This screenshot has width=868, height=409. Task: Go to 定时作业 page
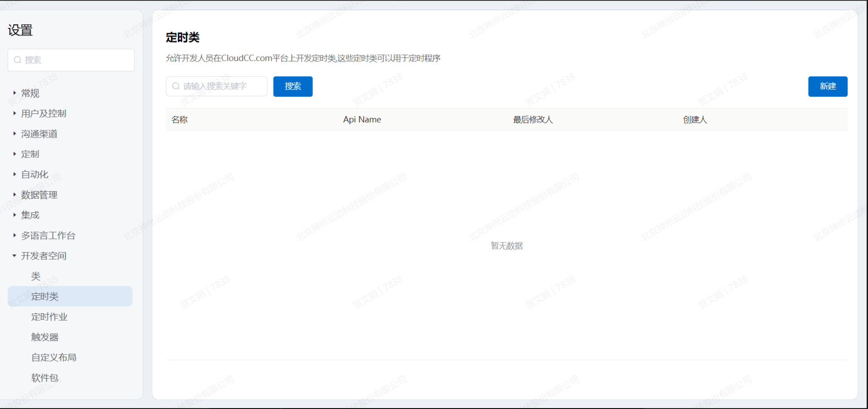[x=49, y=317]
